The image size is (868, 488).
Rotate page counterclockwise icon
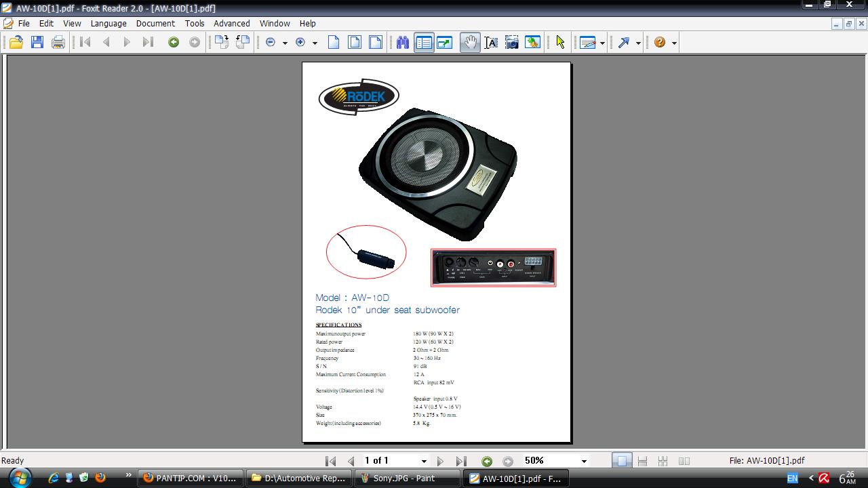point(243,42)
